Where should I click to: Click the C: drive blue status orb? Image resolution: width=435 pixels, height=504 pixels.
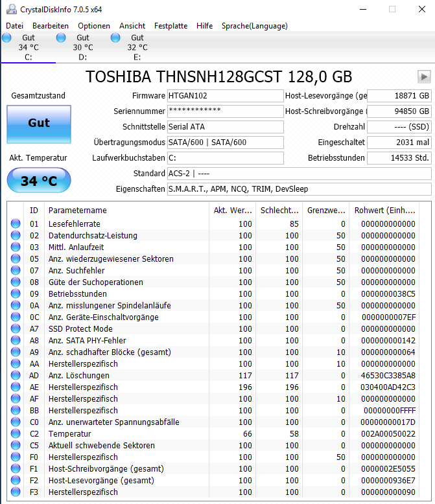point(6,38)
